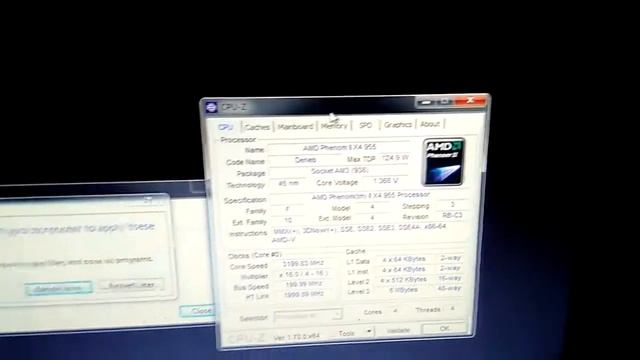Image resolution: width=640 pixels, height=360 pixels.
Task: Click the Max TDP value 124.9 W
Action: pos(395,157)
